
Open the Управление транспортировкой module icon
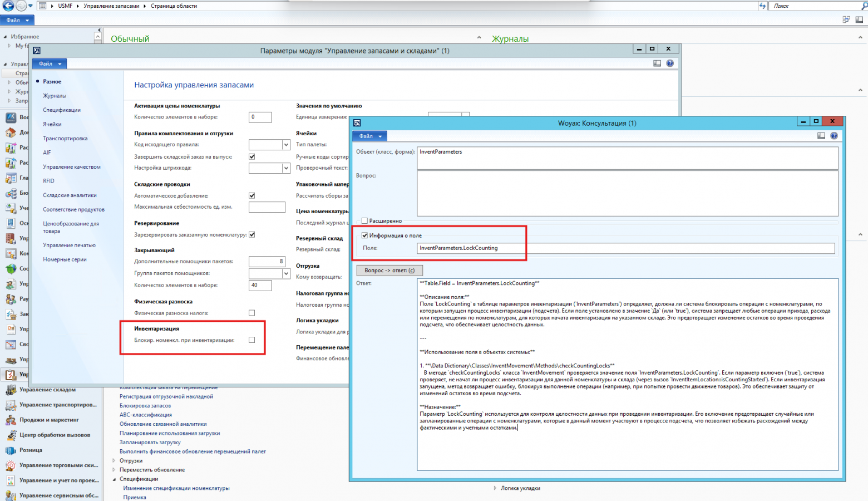pos(10,405)
